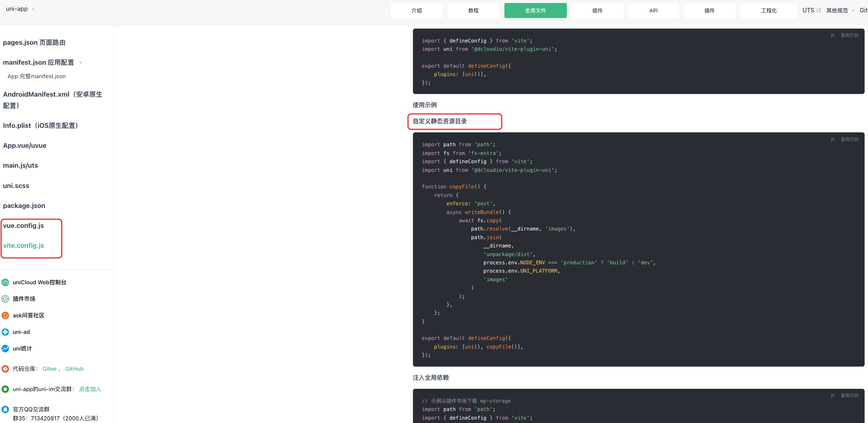The height and width of the screenshot is (423, 868).
Task: Click the function copyFile() code line
Action: click(x=454, y=187)
